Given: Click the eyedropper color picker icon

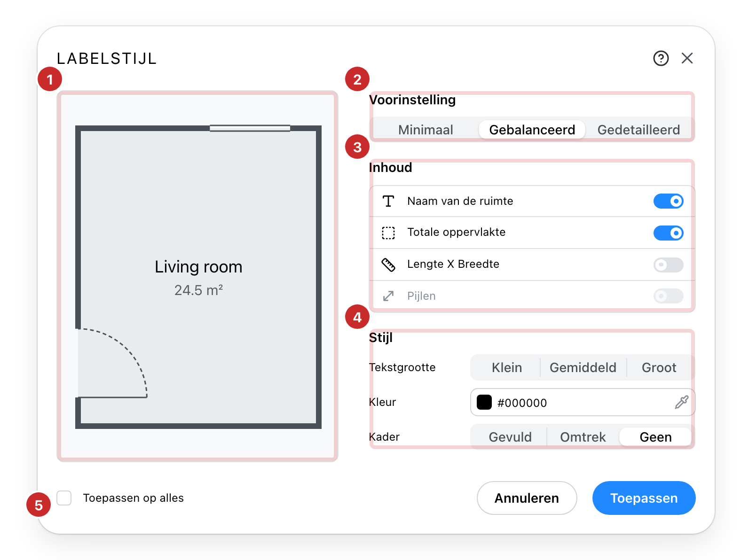Looking at the screenshot, I should click(681, 402).
